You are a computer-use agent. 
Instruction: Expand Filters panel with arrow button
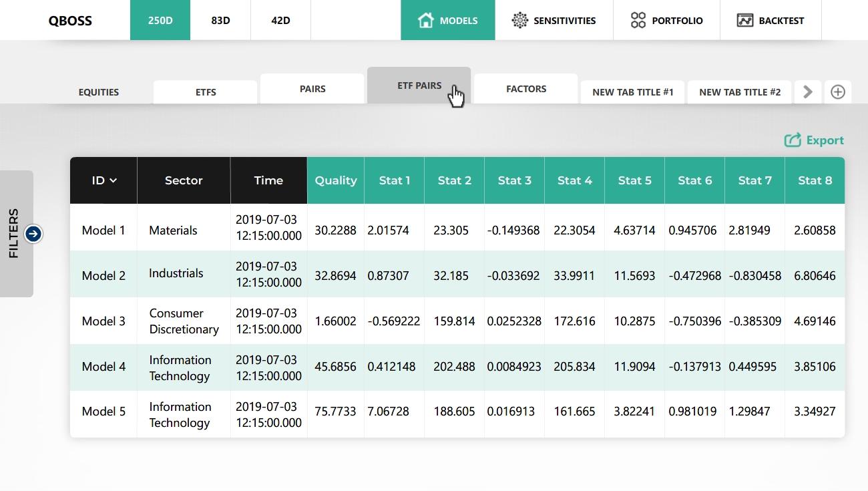pyautogui.click(x=33, y=234)
